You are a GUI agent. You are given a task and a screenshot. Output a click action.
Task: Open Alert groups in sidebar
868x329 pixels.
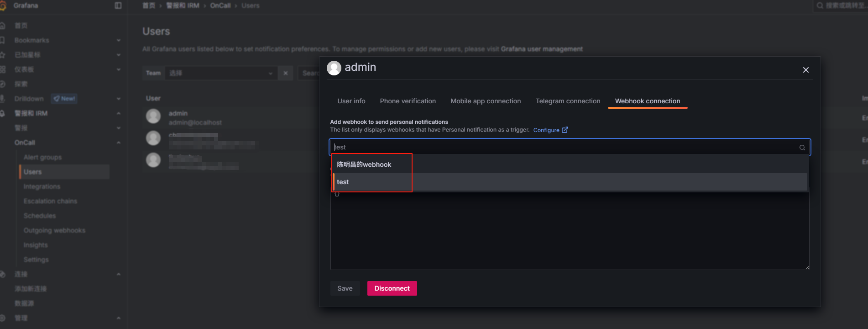(42, 157)
